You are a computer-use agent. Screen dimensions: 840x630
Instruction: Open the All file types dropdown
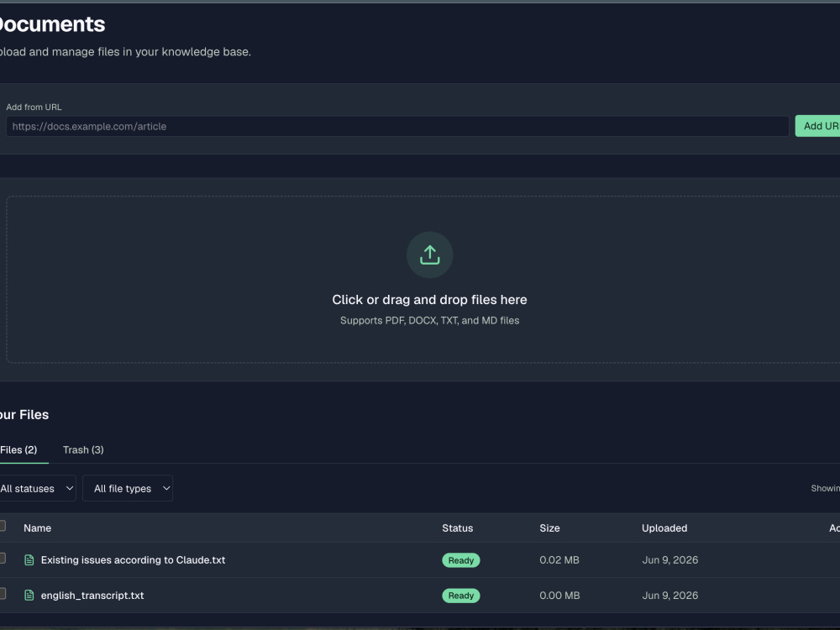coord(128,488)
